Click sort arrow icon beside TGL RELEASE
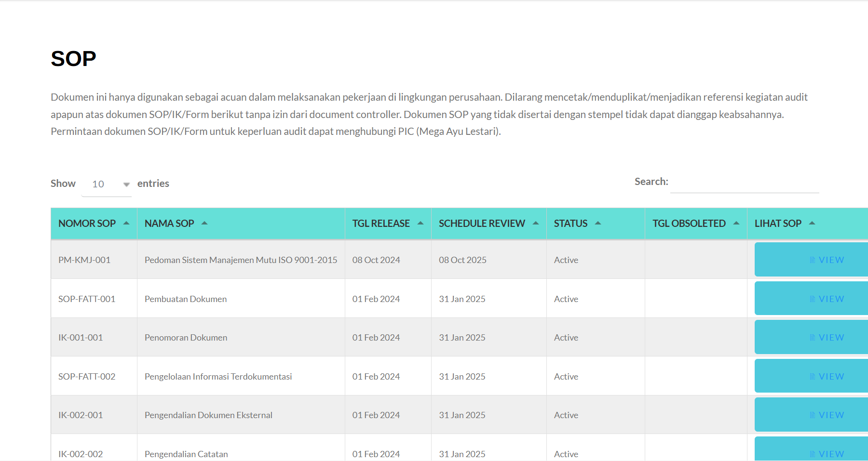Screen dimensions: 868x461 click(420, 223)
